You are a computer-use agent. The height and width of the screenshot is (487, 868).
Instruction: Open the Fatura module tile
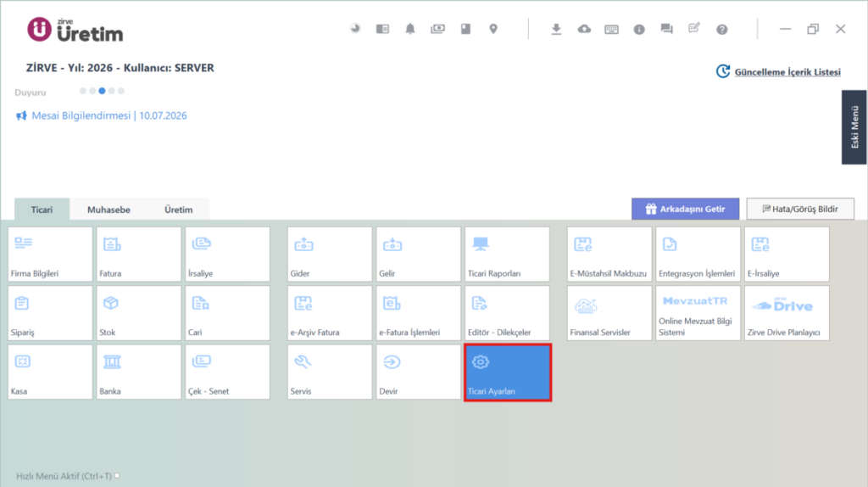pyautogui.click(x=138, y=254)
